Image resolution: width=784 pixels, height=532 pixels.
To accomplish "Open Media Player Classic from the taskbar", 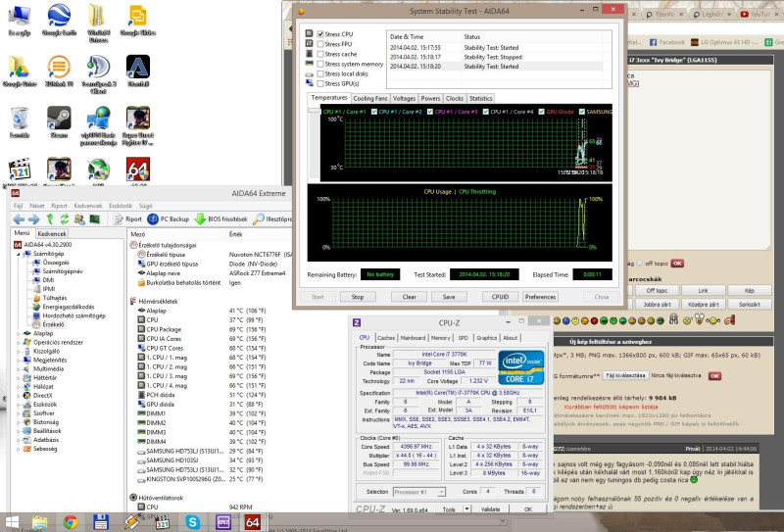I will pyautogui.click(x=163, y=522).
